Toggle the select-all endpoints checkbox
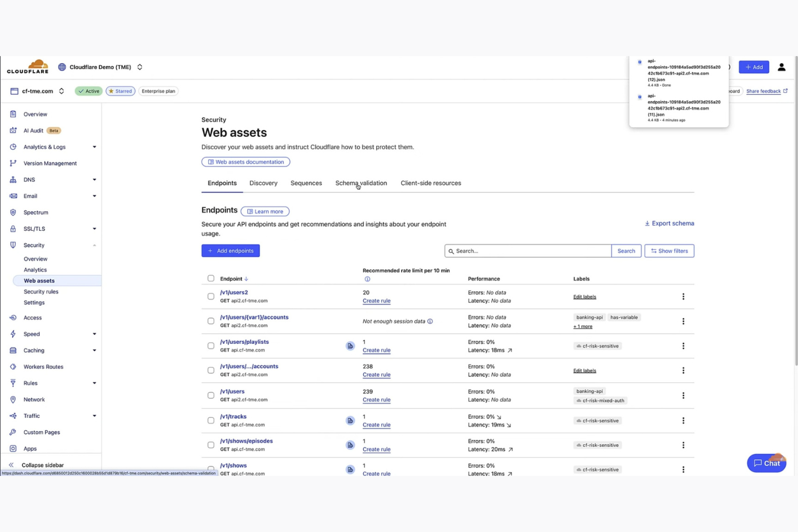The image size is (798, 532). click(211, 279)
